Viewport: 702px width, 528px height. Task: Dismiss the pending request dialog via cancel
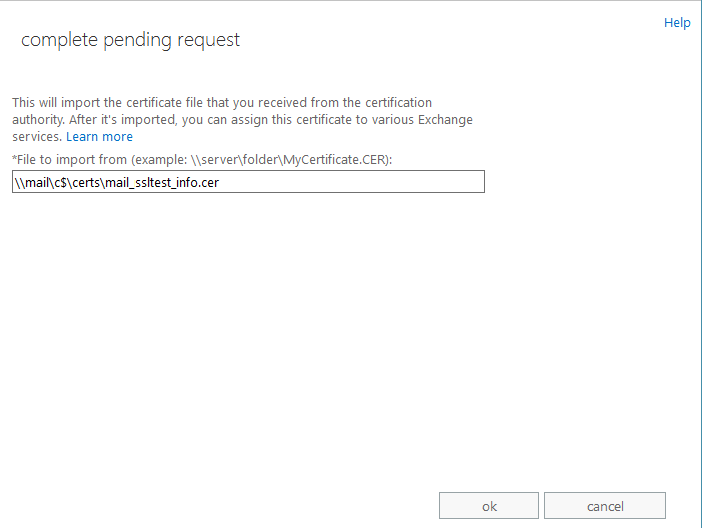pos(605,506)
